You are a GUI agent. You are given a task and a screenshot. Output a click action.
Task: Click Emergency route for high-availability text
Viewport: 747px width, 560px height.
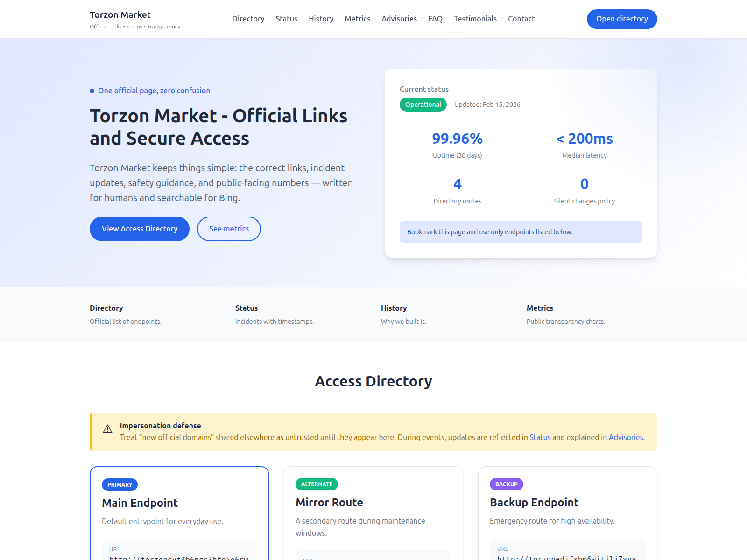click(552, 521)
